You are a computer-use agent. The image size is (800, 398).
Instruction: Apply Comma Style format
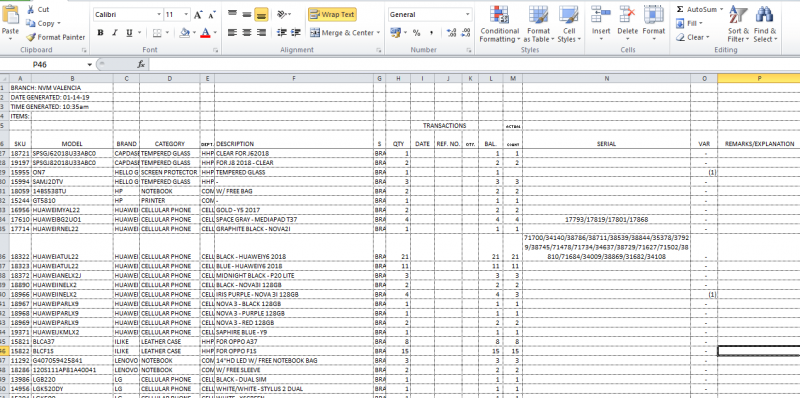(431, 33)
